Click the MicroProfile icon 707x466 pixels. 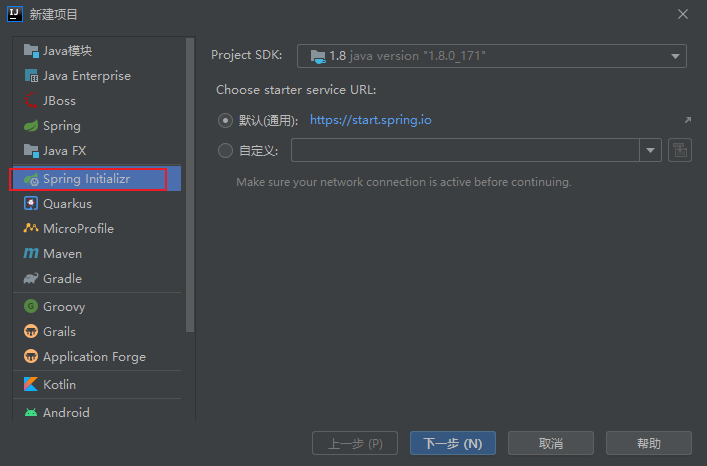pyautogui.click(x=31, y=228)
